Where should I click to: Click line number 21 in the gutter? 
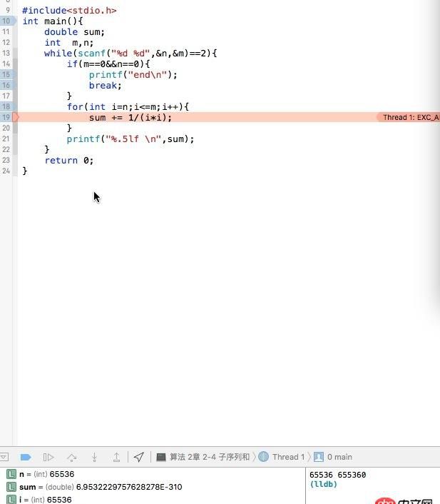6,138
